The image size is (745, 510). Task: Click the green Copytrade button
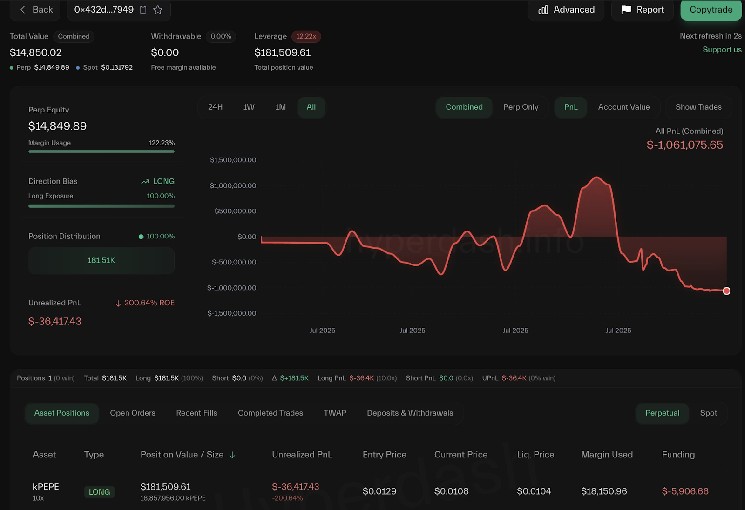pyautogui.click(x=711, y=10)
